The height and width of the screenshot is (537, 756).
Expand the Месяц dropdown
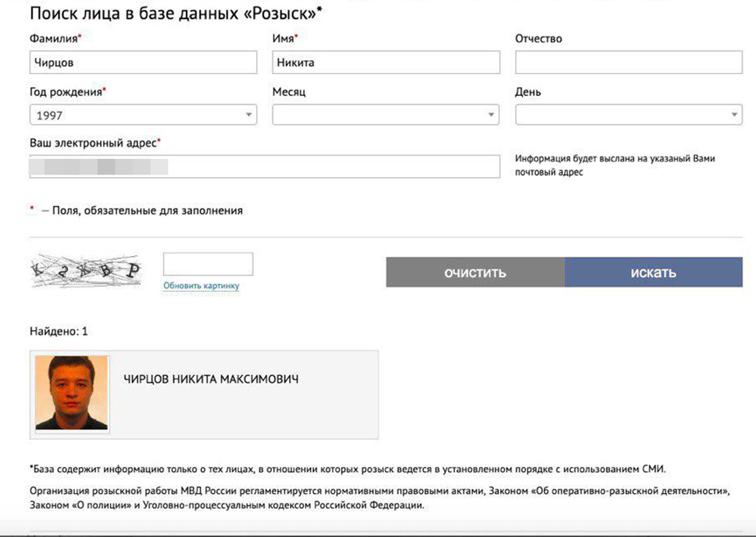[386, 115]
